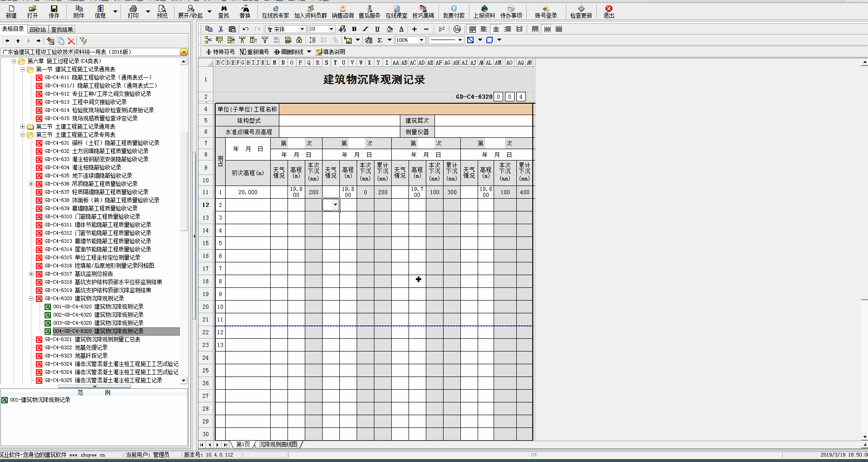This screenshot has height=462, width=868.
Task: Click the 特殊符号 button
Action: point(220,52)
